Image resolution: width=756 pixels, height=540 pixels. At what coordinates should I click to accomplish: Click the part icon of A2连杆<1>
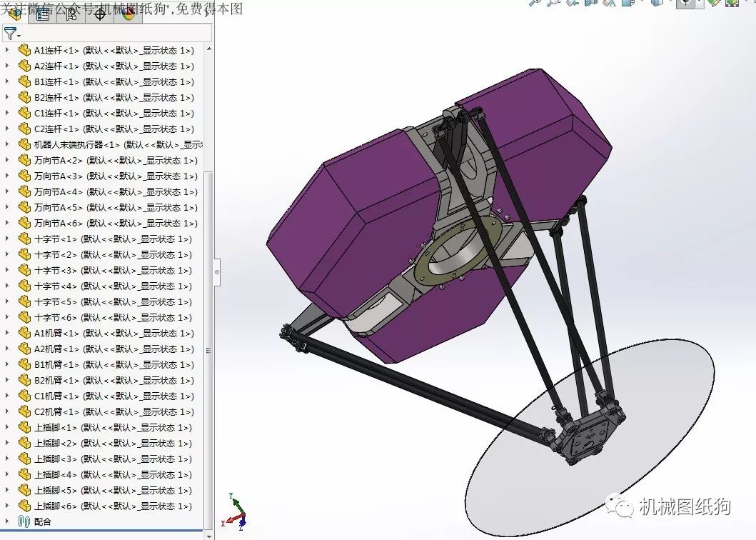(x=24, y=66)
